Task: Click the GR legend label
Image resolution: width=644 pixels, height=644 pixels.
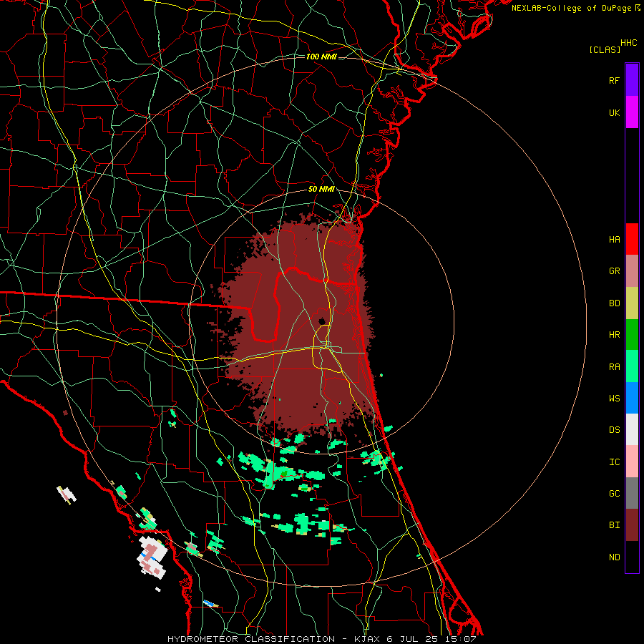Action: pyautogui.click(x=615, y=271)
